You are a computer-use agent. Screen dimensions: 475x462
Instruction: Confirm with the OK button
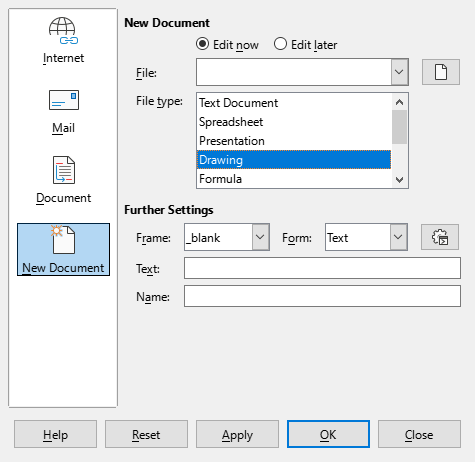click(328, 434)
